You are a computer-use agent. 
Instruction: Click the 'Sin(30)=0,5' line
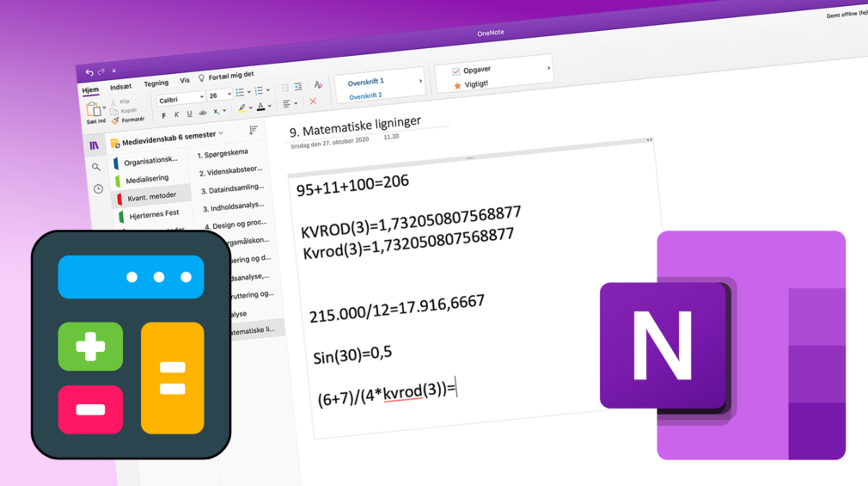pos(352,354)
